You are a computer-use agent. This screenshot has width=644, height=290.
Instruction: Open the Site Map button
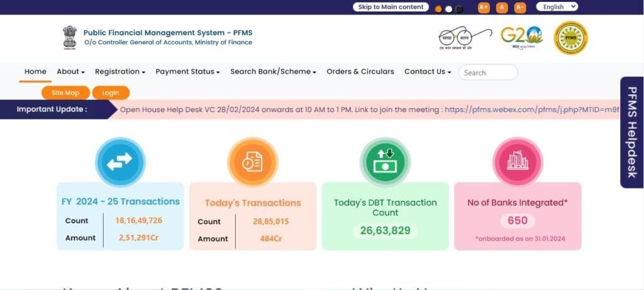(65, 93)
